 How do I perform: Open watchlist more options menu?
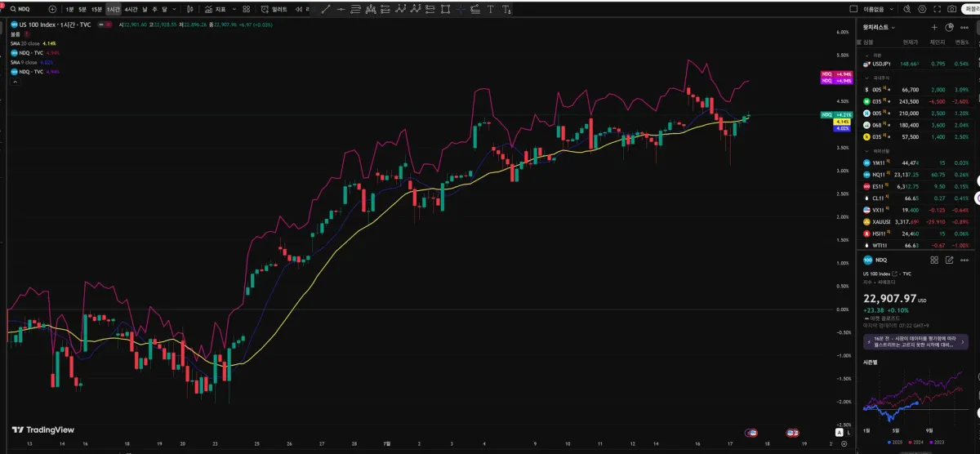click(964, 27)
